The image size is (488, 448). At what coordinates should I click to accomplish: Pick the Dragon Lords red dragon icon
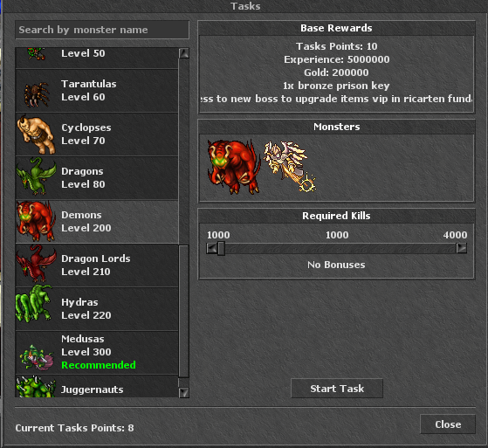click(36, 264)
